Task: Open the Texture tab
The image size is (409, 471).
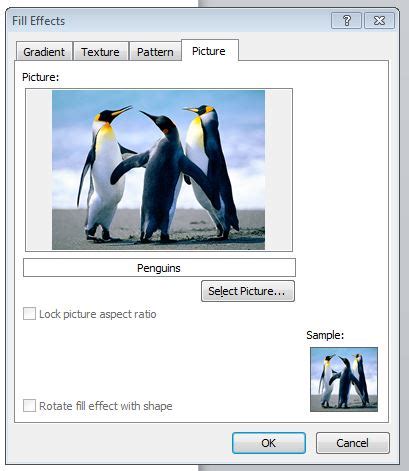Action: (x=101, y=51)
